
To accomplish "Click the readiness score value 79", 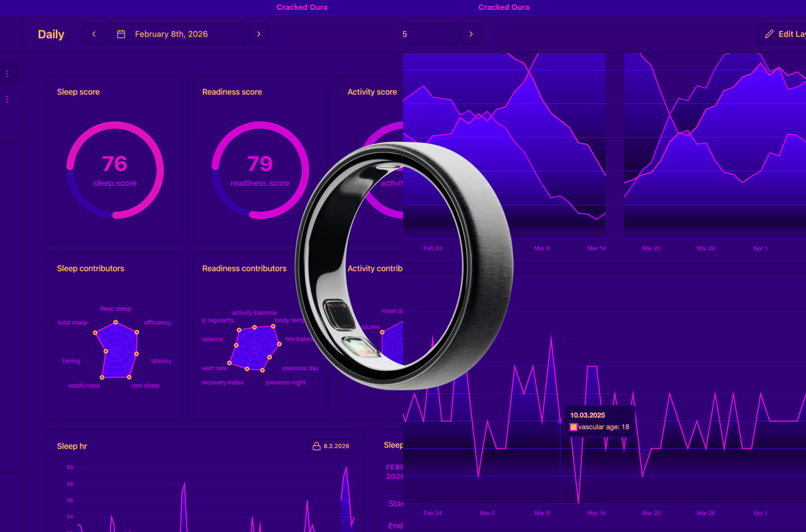I will [260, 164].
